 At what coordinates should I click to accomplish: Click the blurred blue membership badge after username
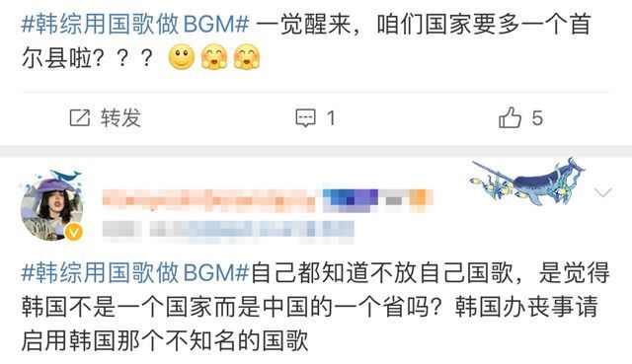point(351,200)
